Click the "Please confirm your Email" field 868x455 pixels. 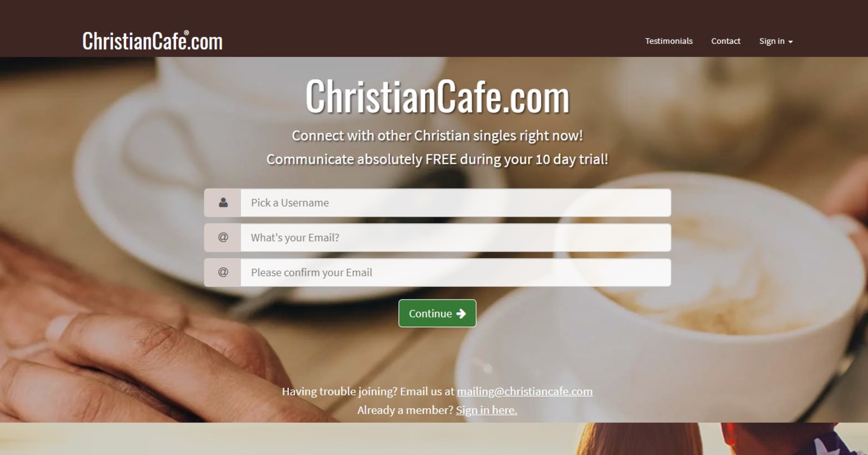click(455, 273)
